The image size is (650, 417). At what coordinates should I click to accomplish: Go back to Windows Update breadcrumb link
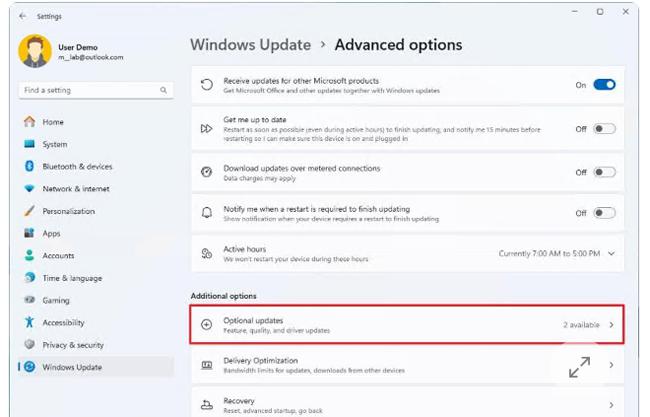click(250, 45)
